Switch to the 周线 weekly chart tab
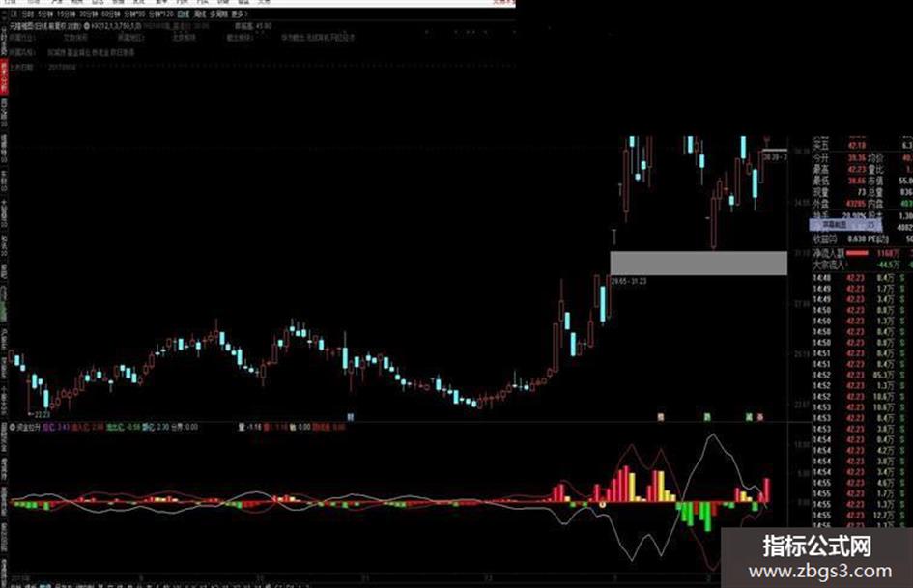The height and width of the screenshot is (588, 913). [x=200, y=14]
